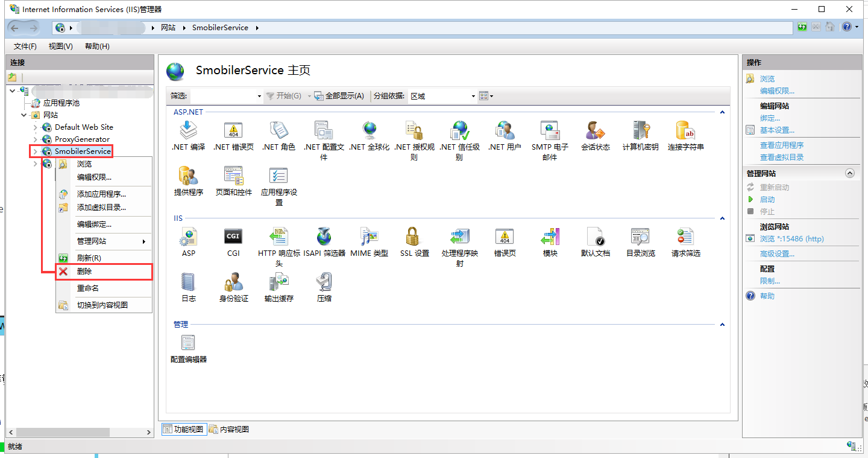Screen dimensions: 868x458
Task: Expand the ProxyGenerator site node
Action: click(x=35, y=139)
